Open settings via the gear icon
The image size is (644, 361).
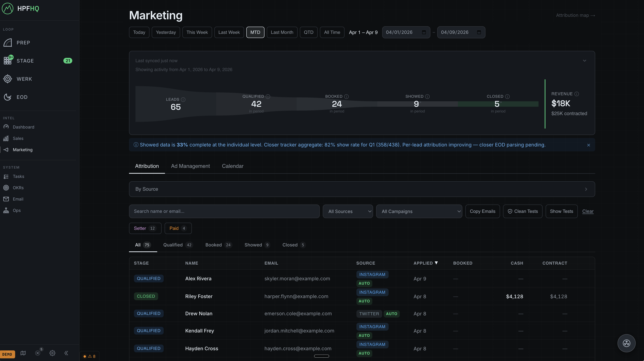(52, 353)
